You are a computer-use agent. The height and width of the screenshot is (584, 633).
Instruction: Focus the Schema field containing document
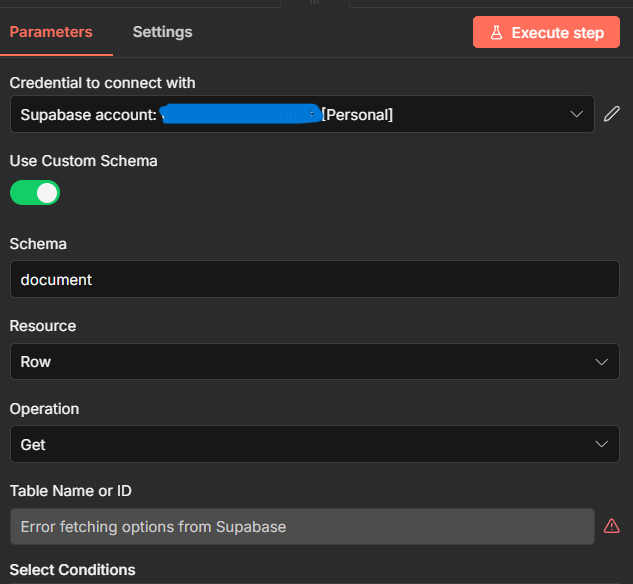point(314,280)
